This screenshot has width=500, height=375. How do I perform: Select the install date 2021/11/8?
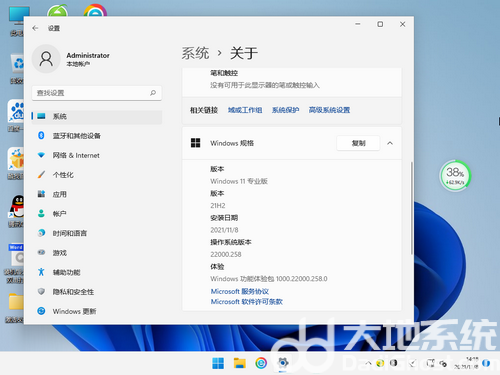[224, 230]
